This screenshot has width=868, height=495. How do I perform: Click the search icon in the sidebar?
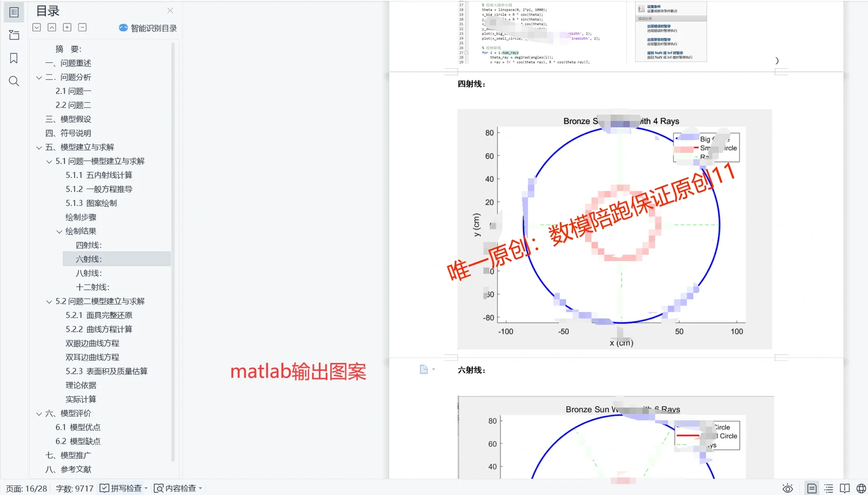[14, 81]
